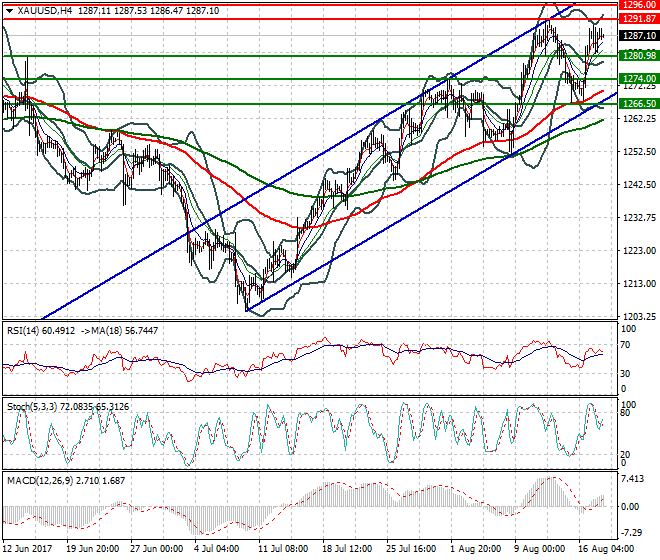This screenshot has height=560, width=660.
Task: Select the 1213.00 price scale value
Action: (639, 284)
